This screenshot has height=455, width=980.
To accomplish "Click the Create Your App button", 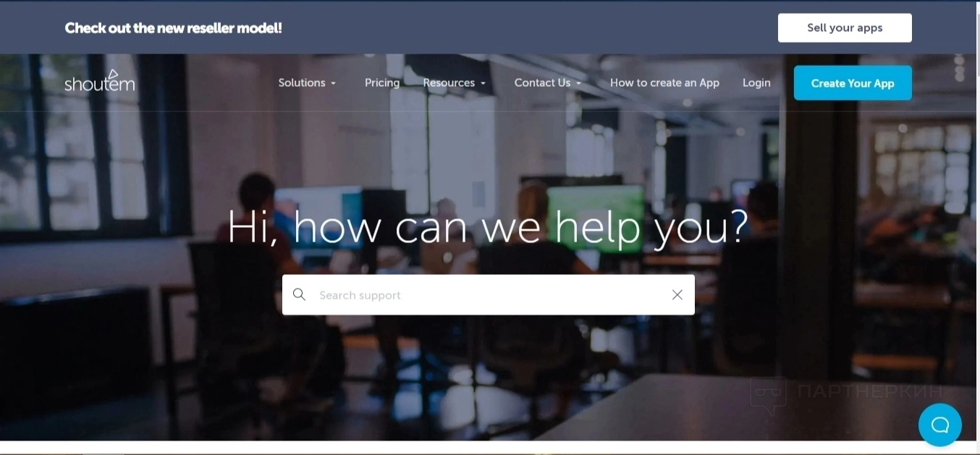I will click(853, 83).
